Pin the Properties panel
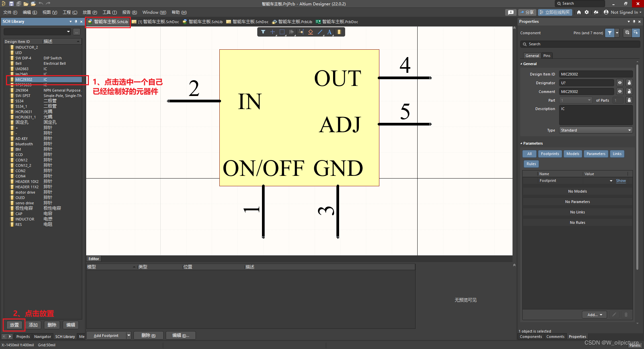644x349 pixels. [634, 21]
